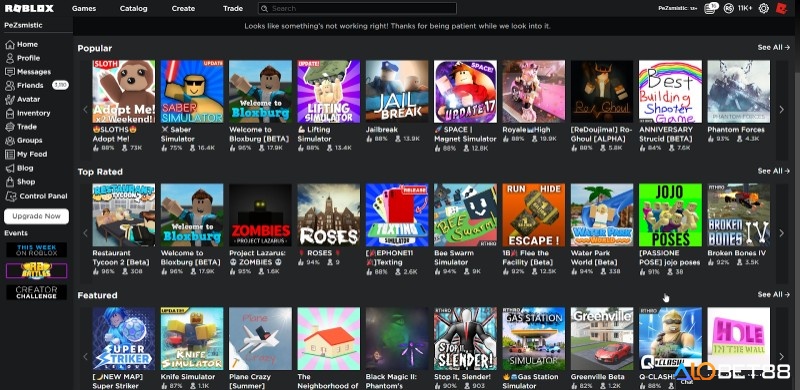
Task: Open the Hole in the Wall thumbnail
Action: click(739, 338)
